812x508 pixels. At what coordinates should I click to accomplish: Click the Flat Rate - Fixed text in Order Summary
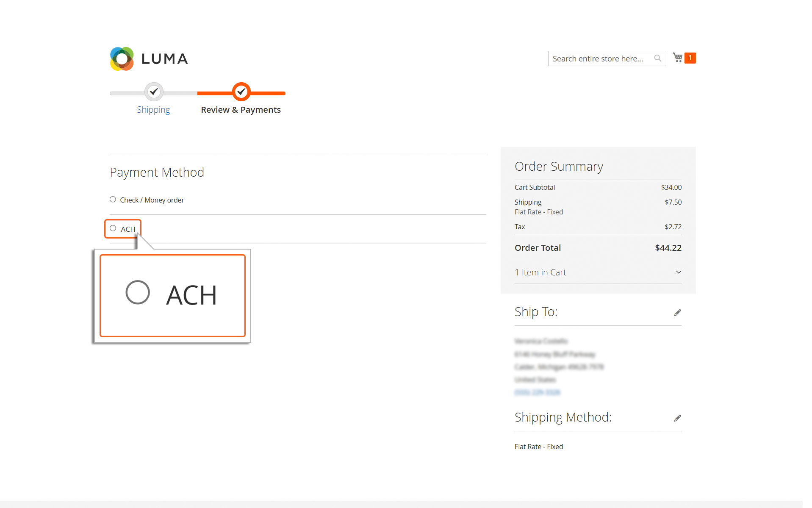(539, 212)
